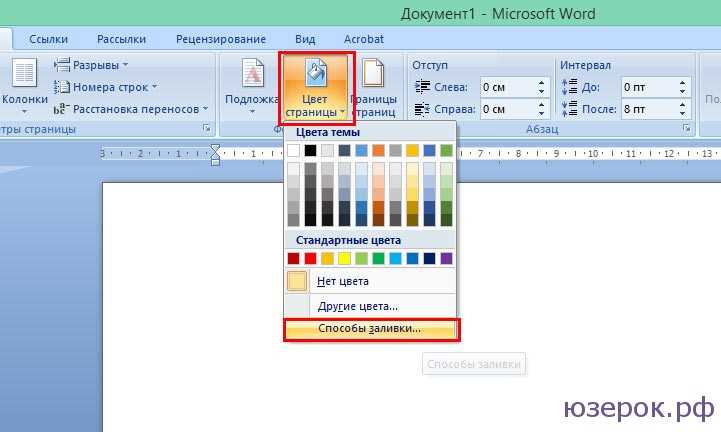The image size is (721, 432).
Task: Adjust the До spacing spinner arrows
Action: tap(682, 87)
